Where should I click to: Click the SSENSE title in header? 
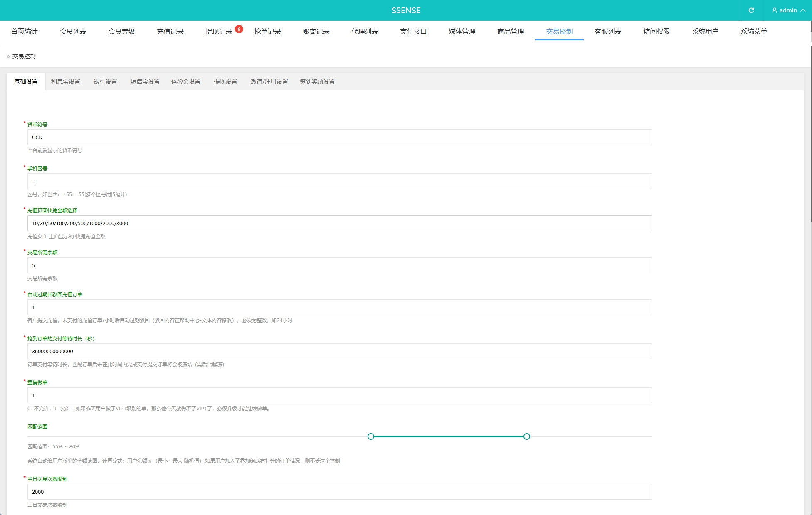click(x=406, y=10)
